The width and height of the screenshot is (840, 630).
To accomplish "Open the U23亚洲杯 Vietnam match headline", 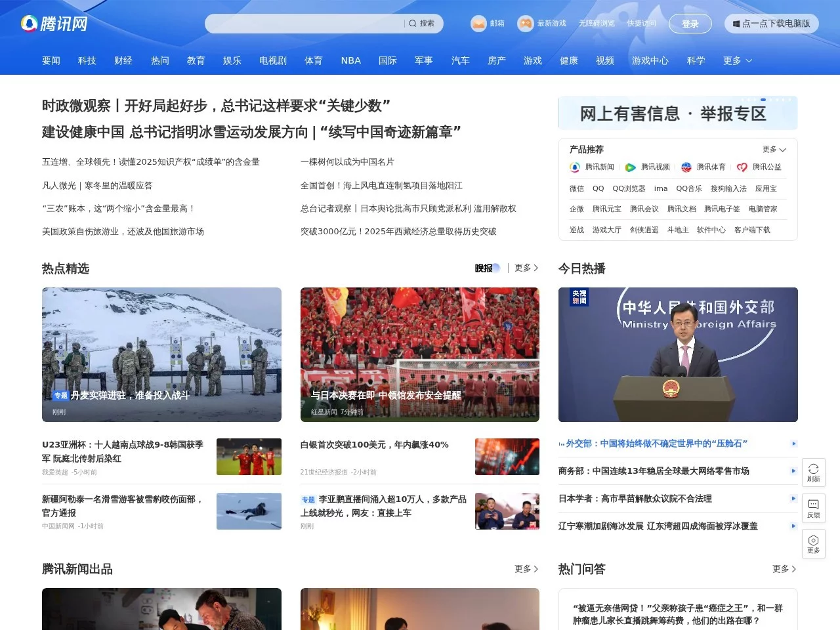I will tap(122, 451).
